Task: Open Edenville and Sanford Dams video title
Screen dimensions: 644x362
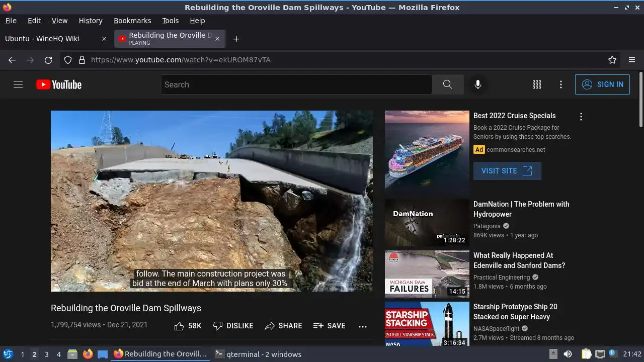Action: point(519,260)
